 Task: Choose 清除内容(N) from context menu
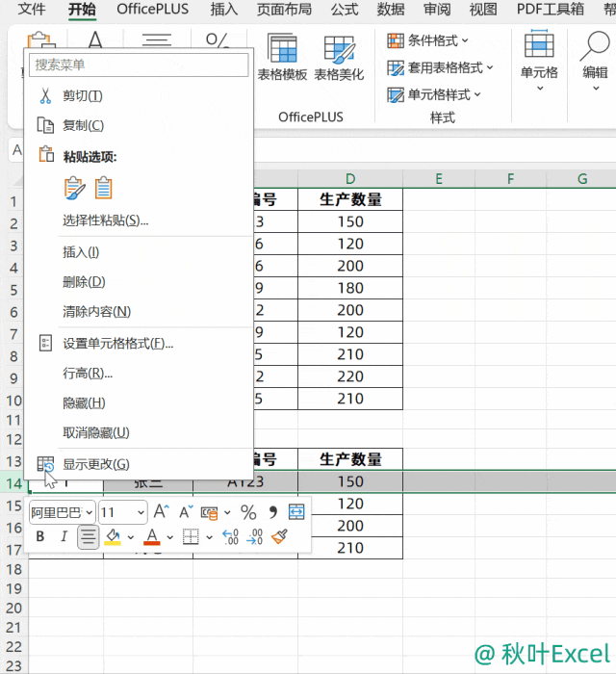[x=96, y=312]
